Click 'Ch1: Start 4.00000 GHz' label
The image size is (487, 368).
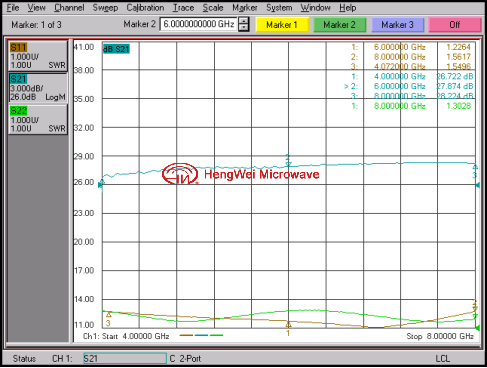(x=126, y=336)
